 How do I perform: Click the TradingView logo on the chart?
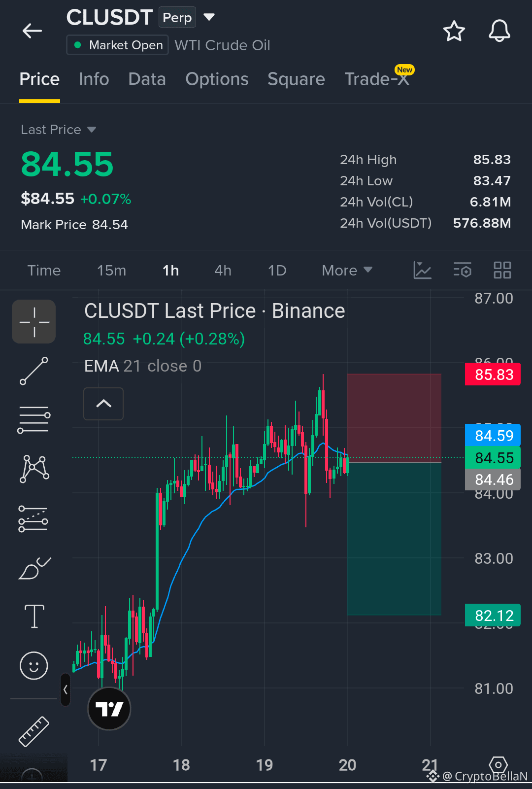(x=109, y=709)
